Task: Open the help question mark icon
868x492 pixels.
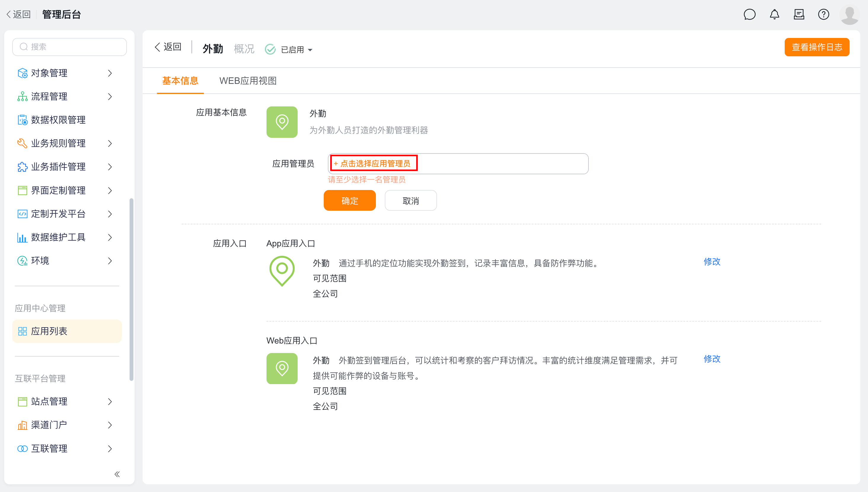Action: click(x=824, y=15)
